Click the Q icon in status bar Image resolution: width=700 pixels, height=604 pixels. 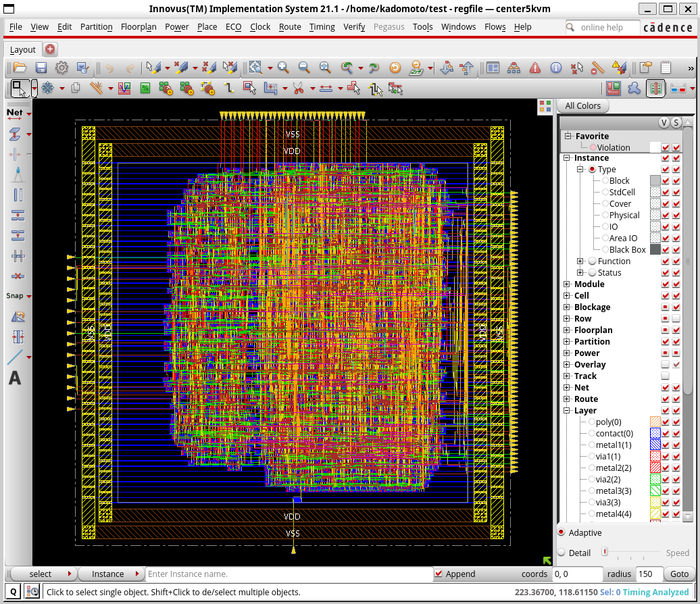pos(14,592)
